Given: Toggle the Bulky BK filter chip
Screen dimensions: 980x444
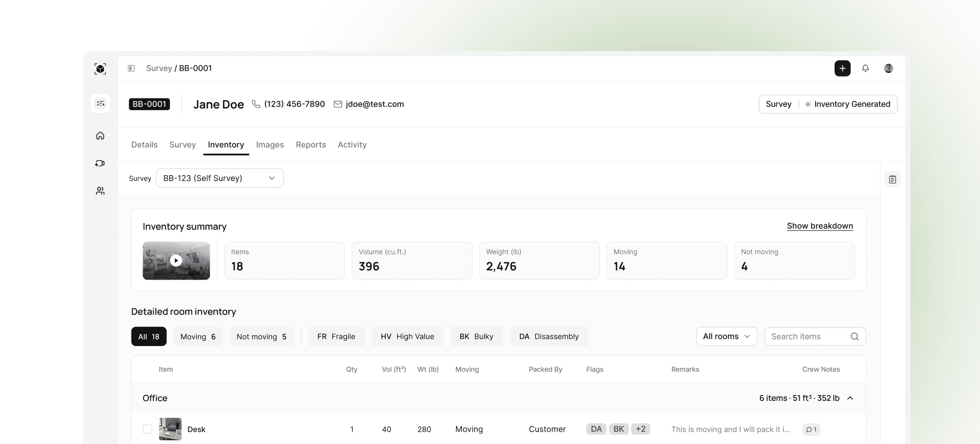Looking at the screenshot, I should coord(476,336).
